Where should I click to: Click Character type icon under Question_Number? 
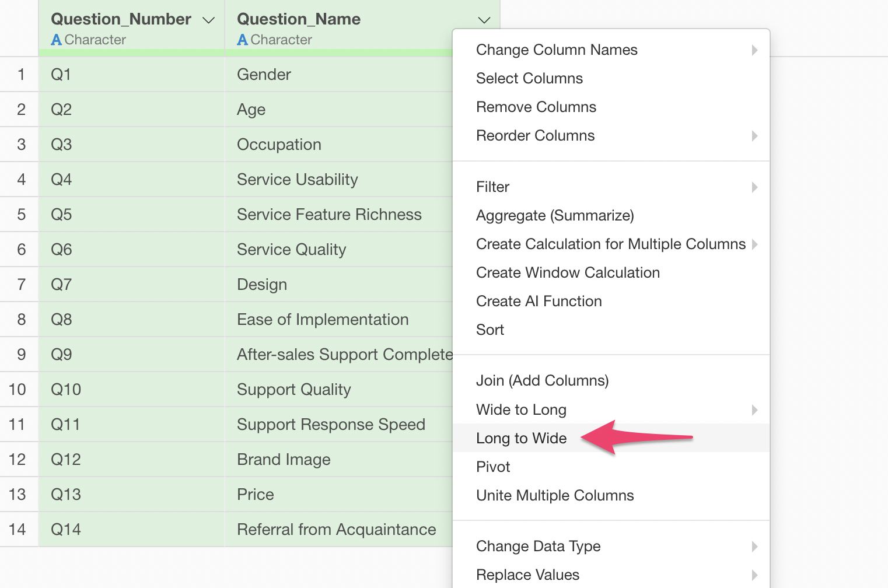tap(56, 40)
